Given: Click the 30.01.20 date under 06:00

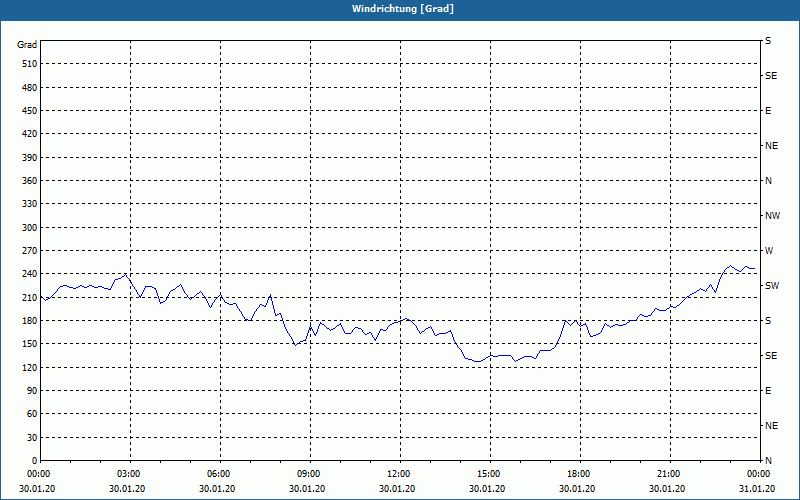Looking at the screenshot, I should point(217,489).
